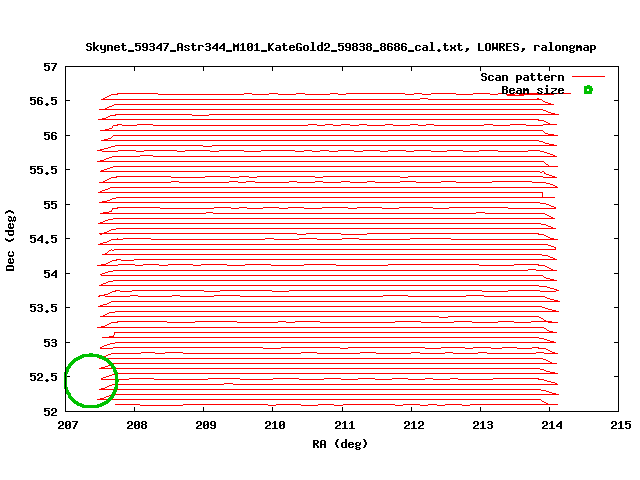The height and width of the screenshot is (480, 640).
Task: Click the RA tick label 214
Action: (552, 425)
